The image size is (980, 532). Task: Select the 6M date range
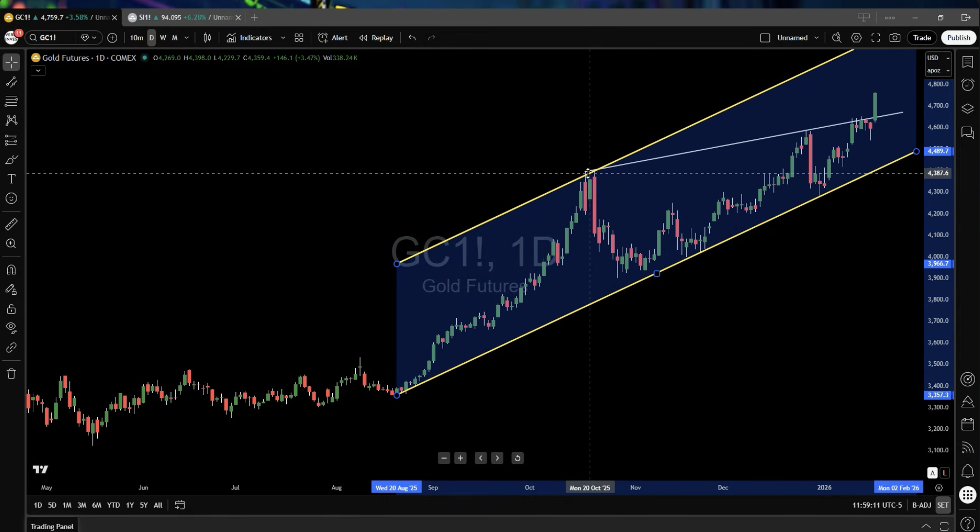[97, 505]
